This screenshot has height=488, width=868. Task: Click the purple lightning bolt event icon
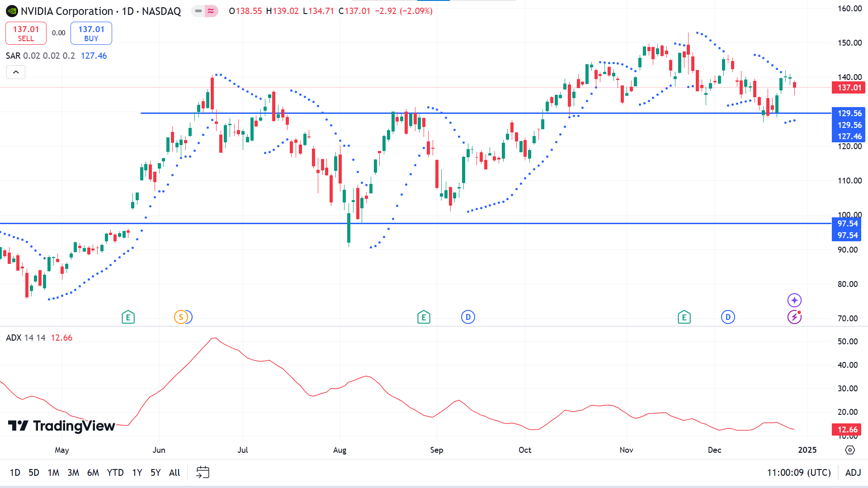point(794,317)
